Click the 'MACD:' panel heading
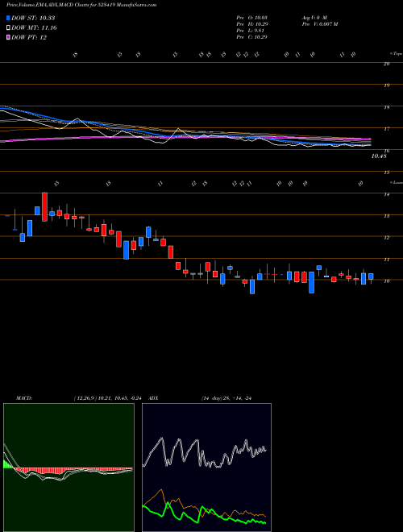 23,398
